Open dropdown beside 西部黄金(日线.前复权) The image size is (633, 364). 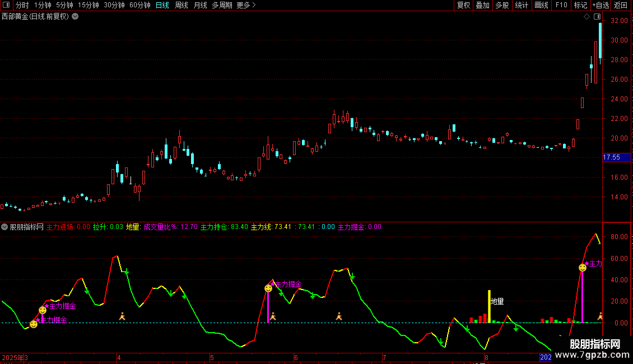point(75,17)
